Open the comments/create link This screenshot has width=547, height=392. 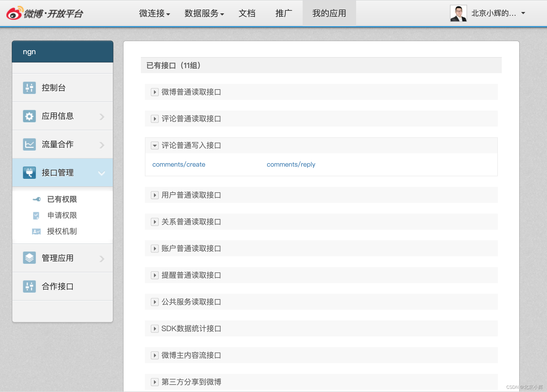pos(179,164)
